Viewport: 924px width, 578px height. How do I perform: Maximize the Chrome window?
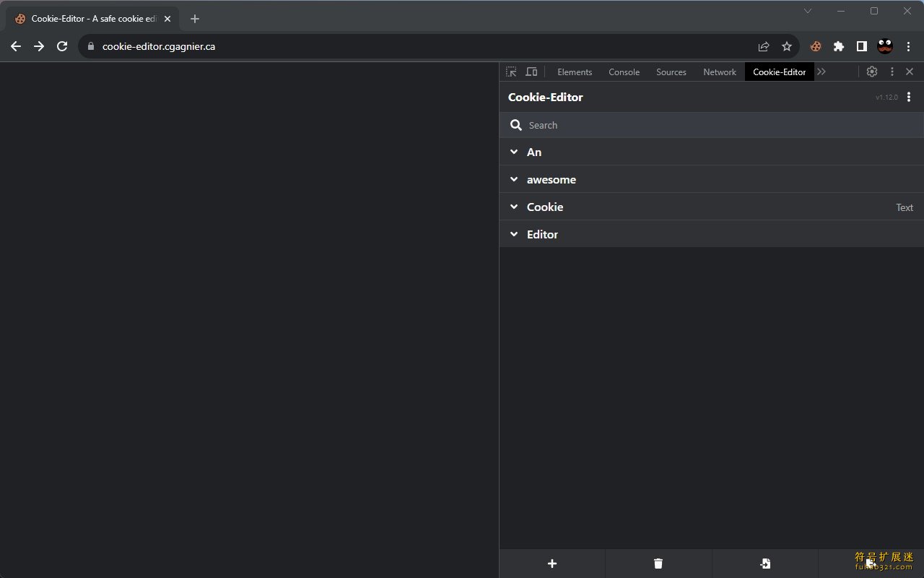pos(874,11)
